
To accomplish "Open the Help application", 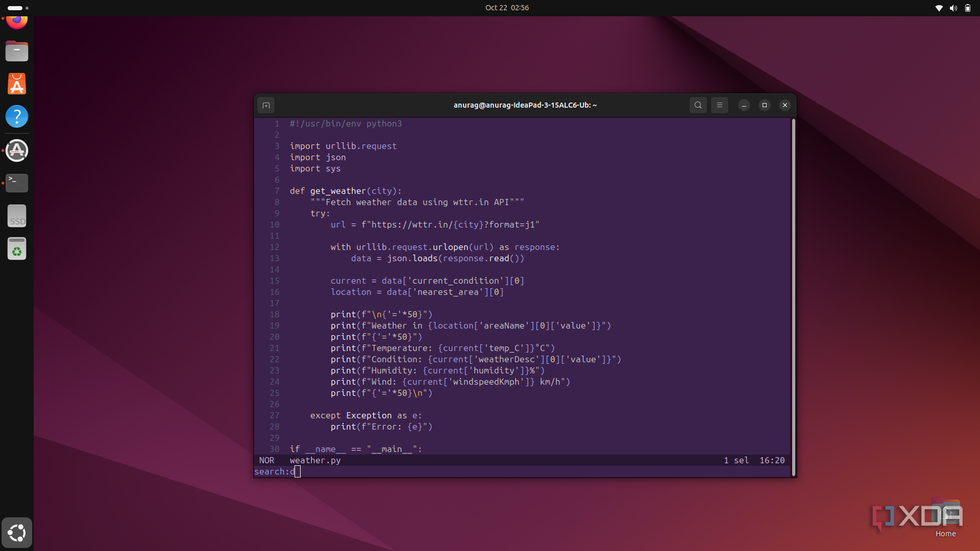I will coord(17,117).
